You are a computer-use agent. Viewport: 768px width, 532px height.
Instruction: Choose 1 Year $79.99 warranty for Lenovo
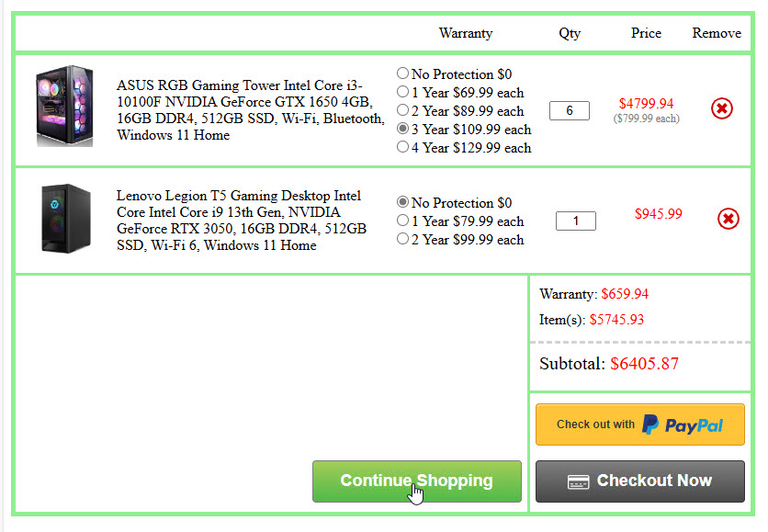402,221
